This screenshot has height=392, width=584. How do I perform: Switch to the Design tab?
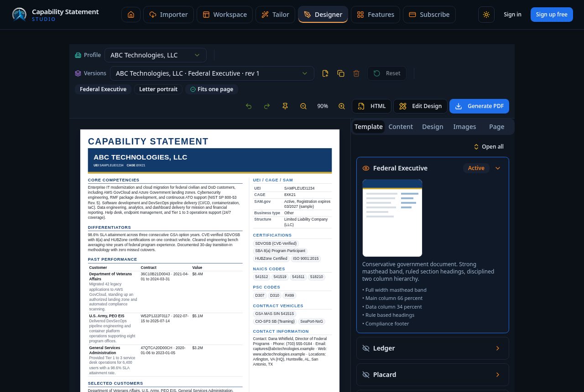433,127
